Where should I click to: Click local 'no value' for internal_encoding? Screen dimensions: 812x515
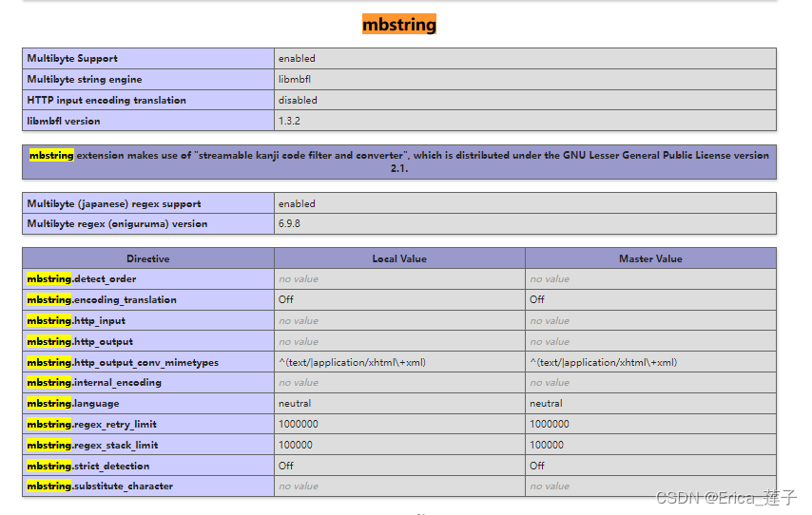point(299,383)
